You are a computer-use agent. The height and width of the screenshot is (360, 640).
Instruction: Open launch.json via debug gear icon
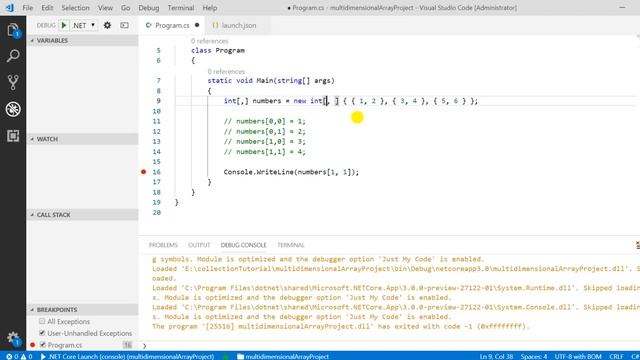pyautogui.click(x=107, y=25)
